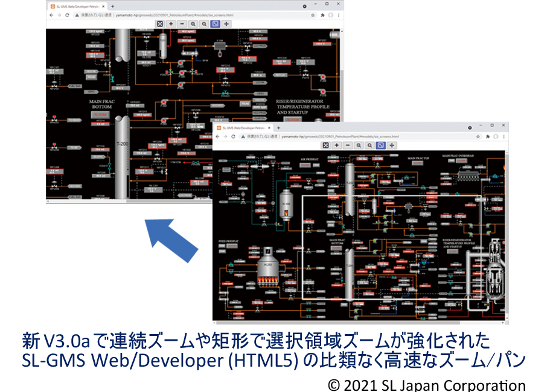Select pan cross-arrows tool in lower-right window
The image size is (553, 392).
tap(392, 145)
